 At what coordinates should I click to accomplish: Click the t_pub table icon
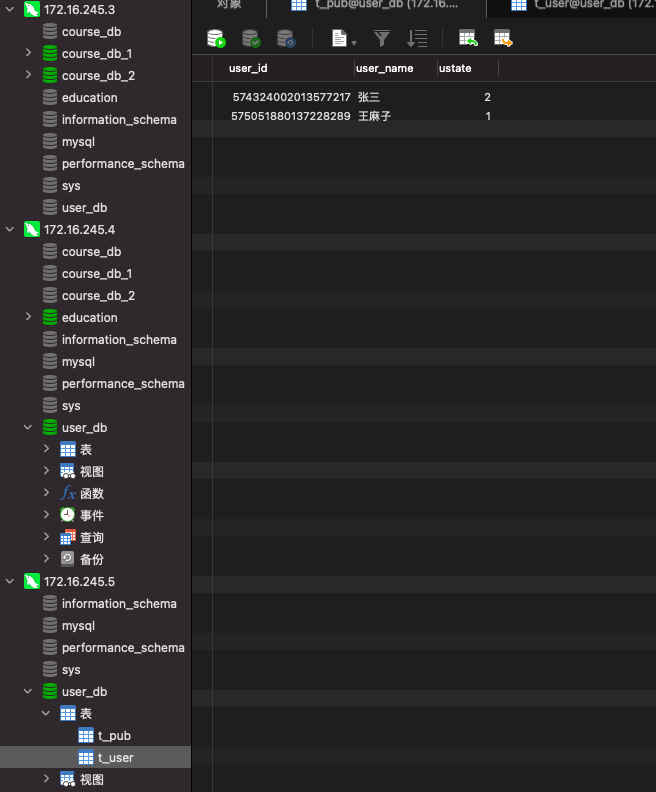tap(86, 735)
